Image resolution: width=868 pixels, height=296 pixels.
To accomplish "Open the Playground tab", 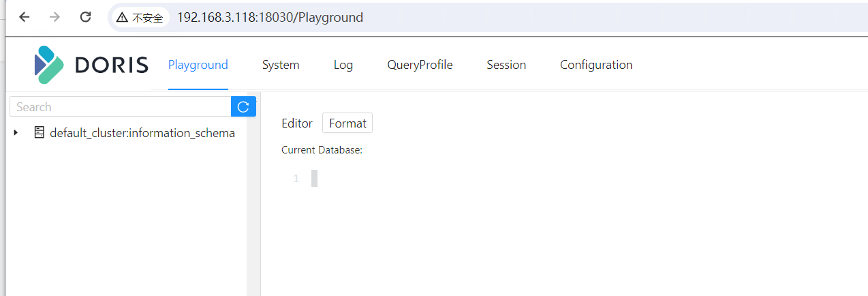I will 198,65.
